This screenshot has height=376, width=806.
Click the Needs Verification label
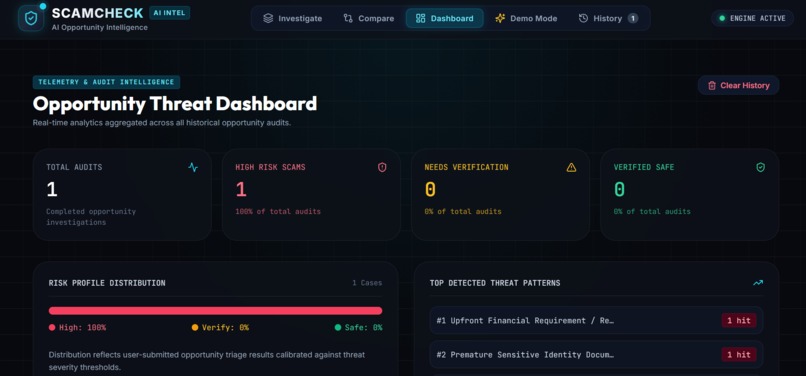tap(466, 167)
